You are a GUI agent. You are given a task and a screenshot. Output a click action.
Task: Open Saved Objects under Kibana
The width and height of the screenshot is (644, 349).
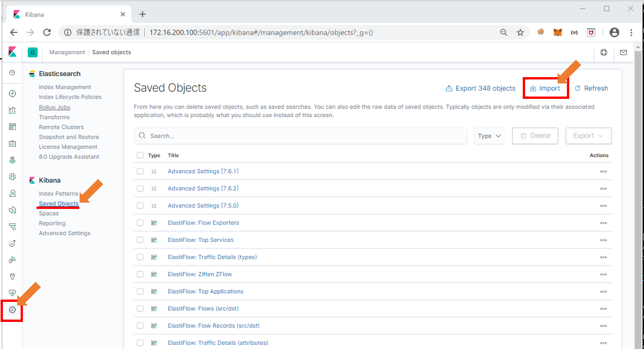tap(58, 203)
